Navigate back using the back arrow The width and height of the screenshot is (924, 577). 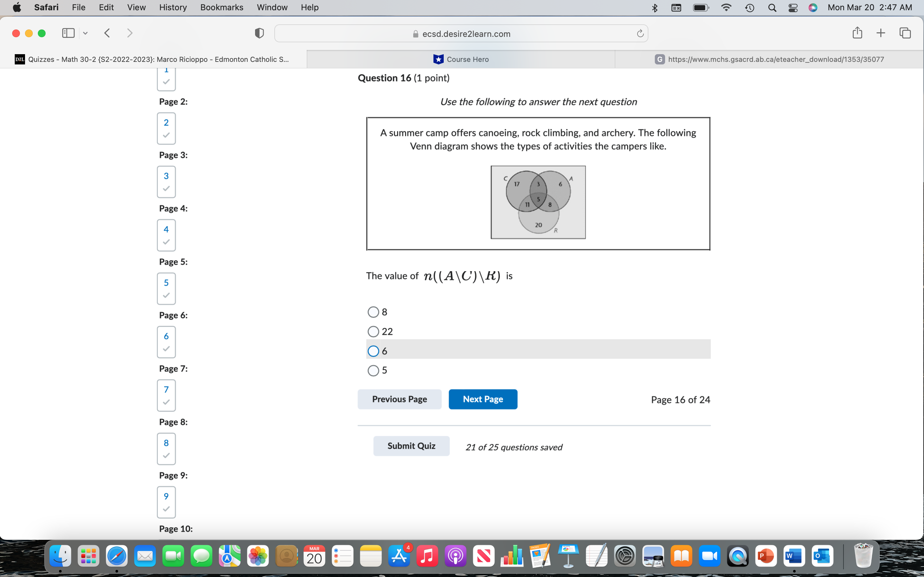click(x=107, y=33)
